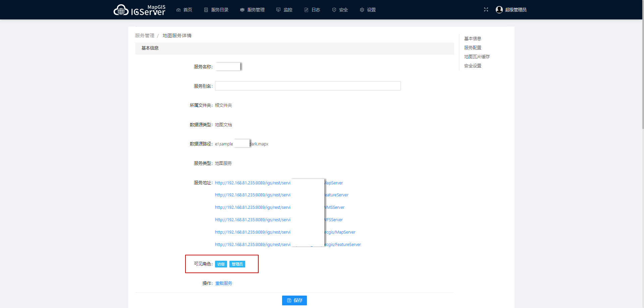Open the 服务目录 menu
Screen dimensions: 644x308
(x=216, y=10)
